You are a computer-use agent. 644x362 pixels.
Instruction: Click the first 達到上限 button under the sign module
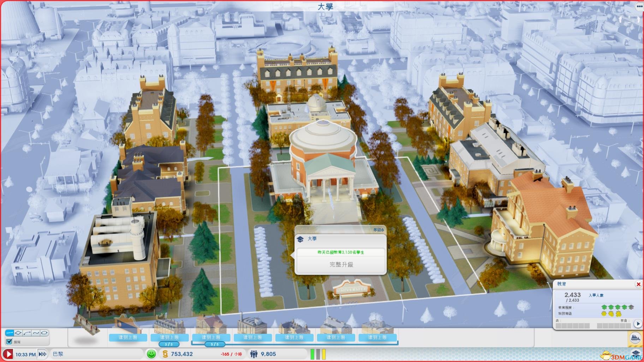click(128, 337)
